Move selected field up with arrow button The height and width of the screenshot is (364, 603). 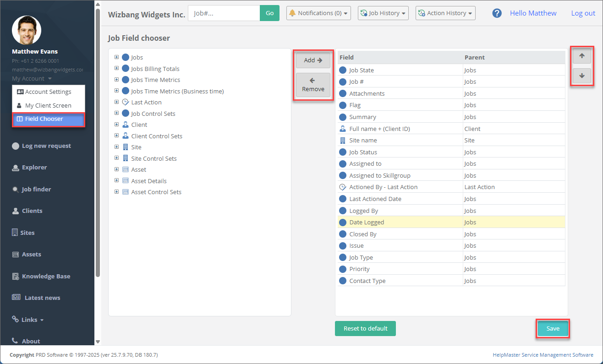coord(582,55)
